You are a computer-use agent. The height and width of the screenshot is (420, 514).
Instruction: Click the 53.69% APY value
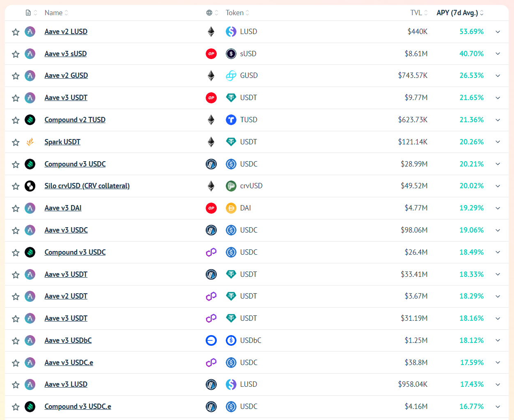(x=471, y=32)
